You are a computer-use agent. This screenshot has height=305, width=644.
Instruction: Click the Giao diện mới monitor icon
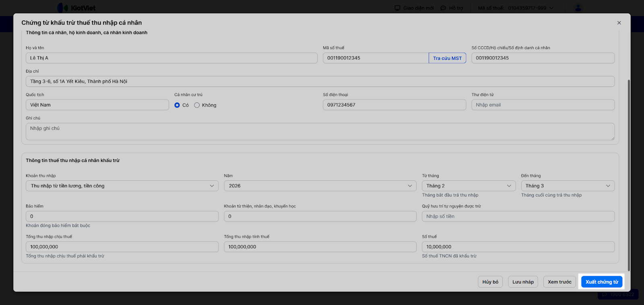coord(397,8)
